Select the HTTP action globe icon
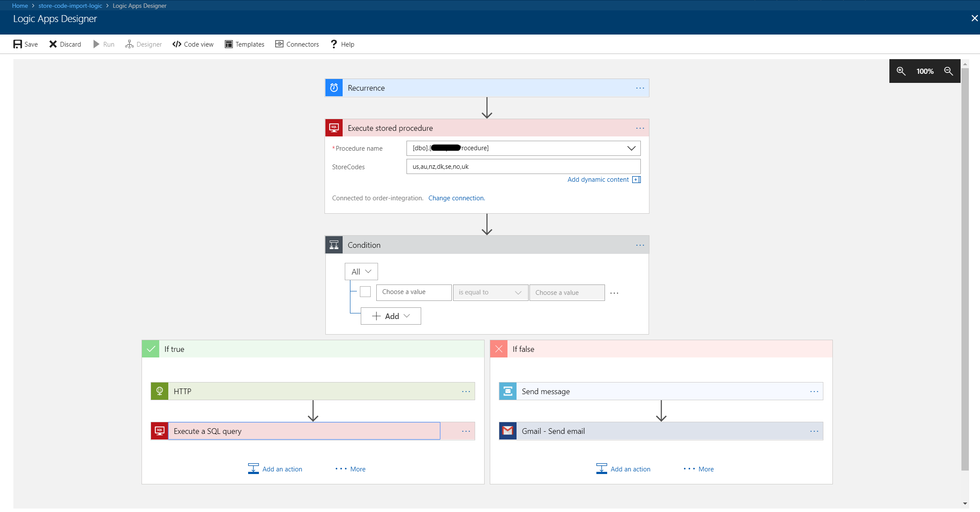The image size is (980, 512). click(x=159, y=391)
